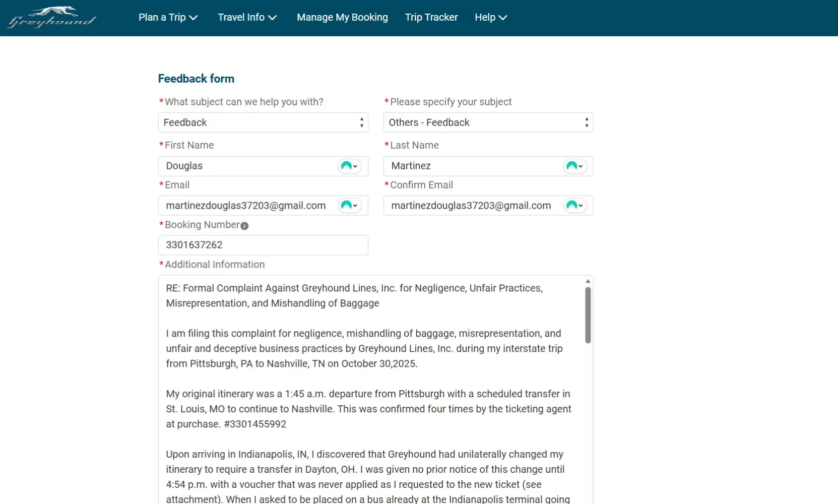Open the Help dropdown menu

tap(490, 18)
